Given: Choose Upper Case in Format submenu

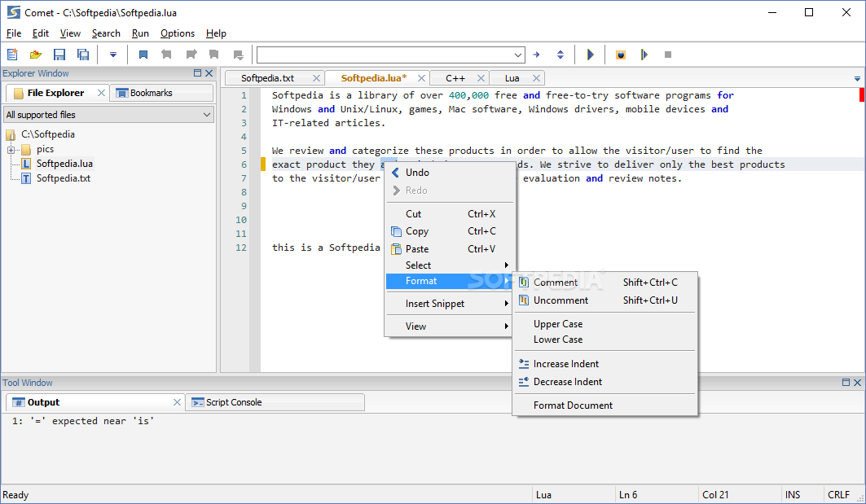Looking at the screenshot, I should 604,324.
